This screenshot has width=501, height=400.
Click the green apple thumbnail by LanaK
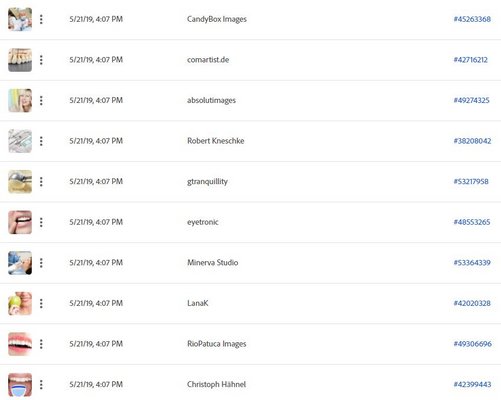(x=20, y=303)
